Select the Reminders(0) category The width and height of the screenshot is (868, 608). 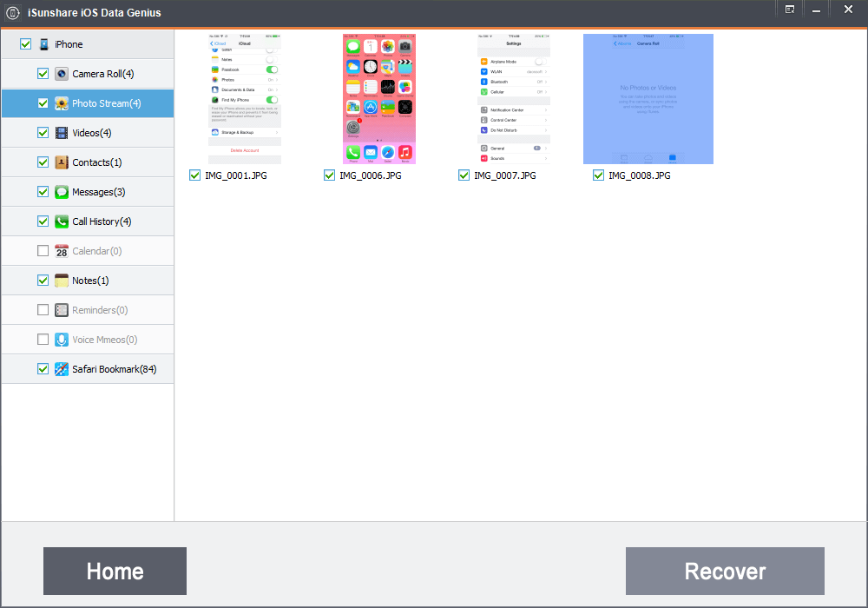[100, 310]
